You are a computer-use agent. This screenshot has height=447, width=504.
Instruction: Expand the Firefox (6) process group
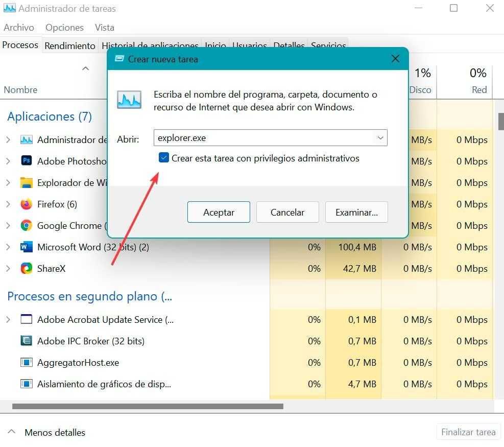pos(8,204)
